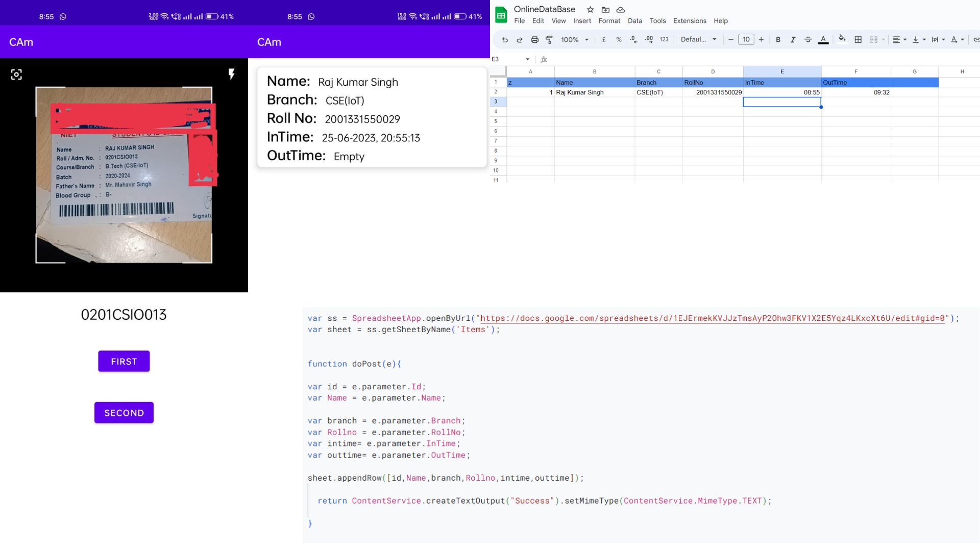Open the Data menu
Screen dimensions: 980x551
click(634, 21)
